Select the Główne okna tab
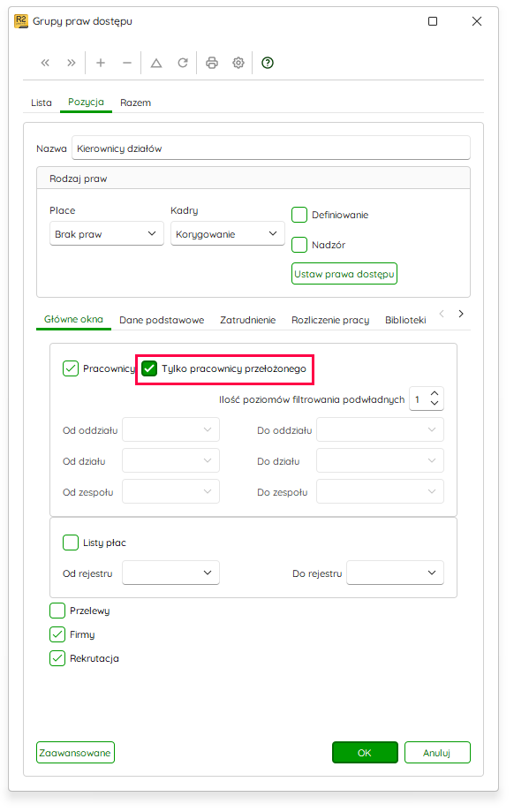 pyautogui.click(x=73, y=320)
